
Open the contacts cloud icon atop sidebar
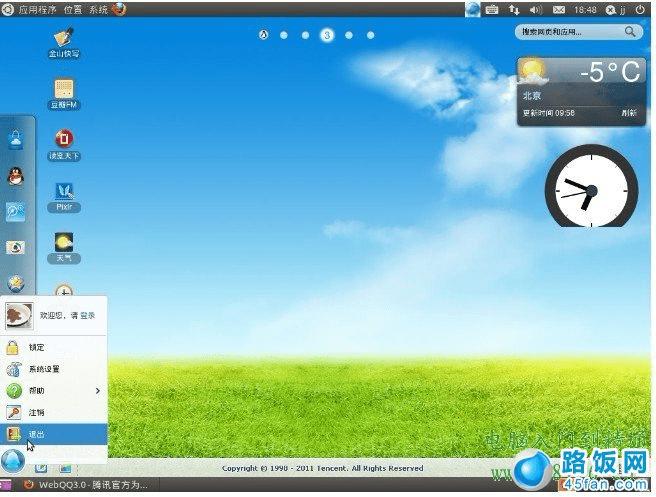pos(16,139)
